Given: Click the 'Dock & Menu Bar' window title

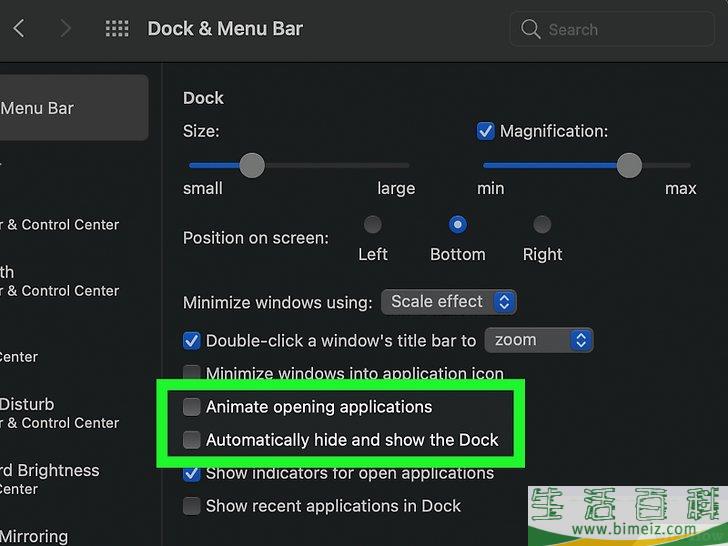Looking at the screenshot, I should pyautogui.click(x=225, y=29).
